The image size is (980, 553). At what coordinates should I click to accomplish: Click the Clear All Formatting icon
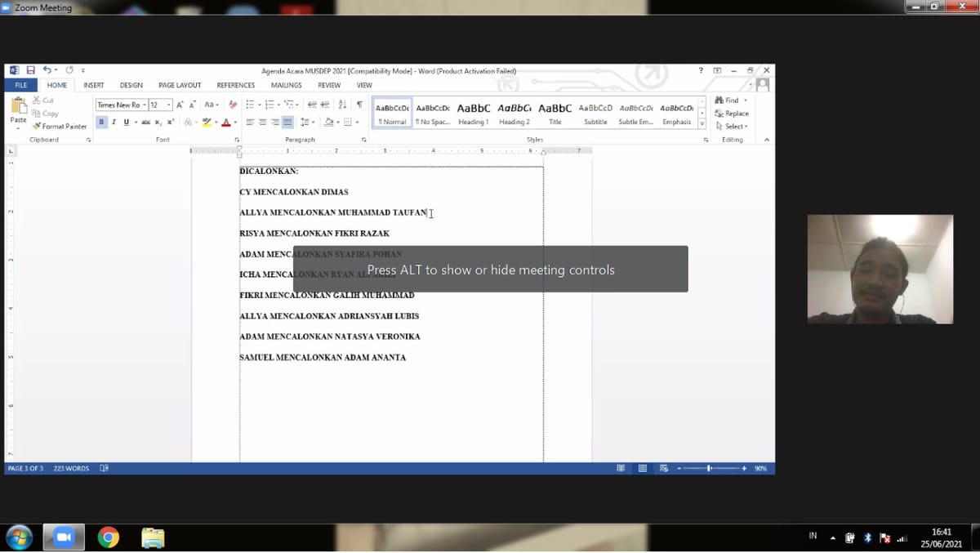point(233,105)
